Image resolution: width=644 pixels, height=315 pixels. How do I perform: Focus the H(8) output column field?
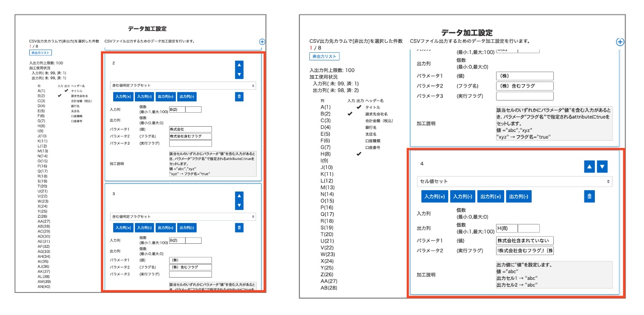tap(506, 228)
